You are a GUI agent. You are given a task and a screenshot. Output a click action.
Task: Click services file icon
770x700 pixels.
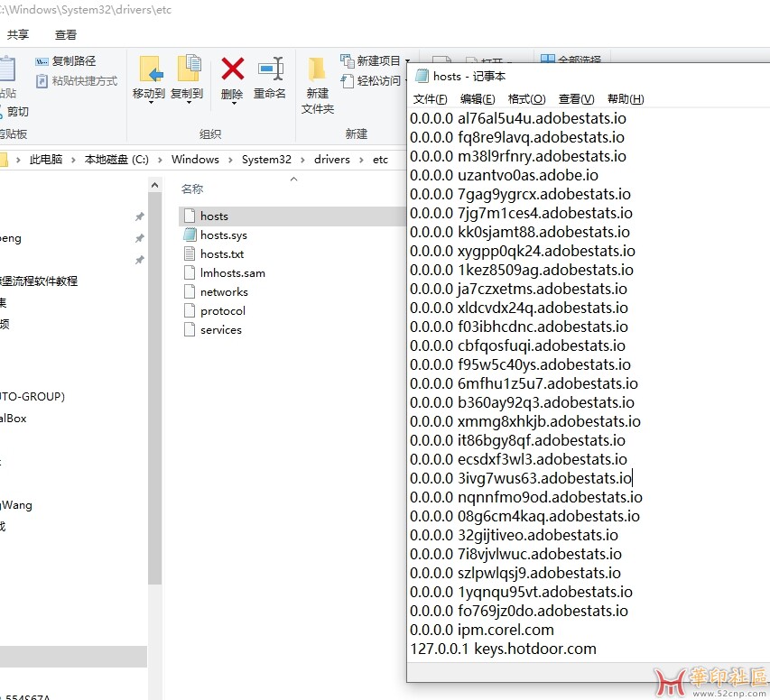click(x=190, y=329)
